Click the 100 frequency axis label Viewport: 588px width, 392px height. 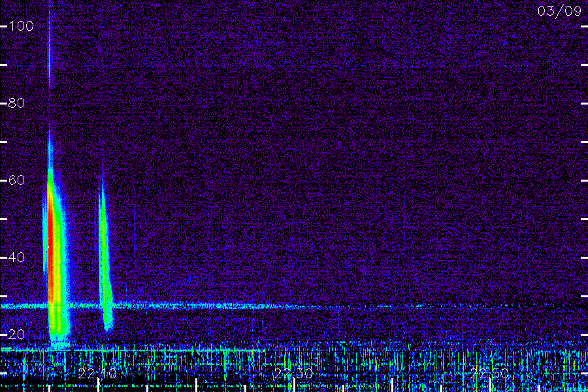[21, 26]
